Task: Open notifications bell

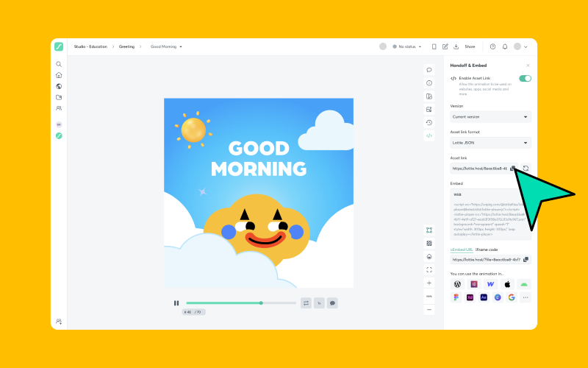Action: tap(505, 46)
